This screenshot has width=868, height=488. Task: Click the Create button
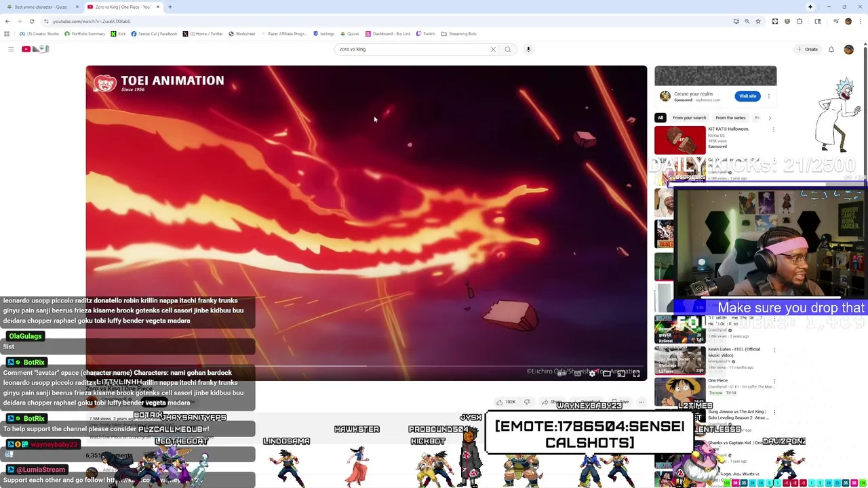[x=808, y=49]
